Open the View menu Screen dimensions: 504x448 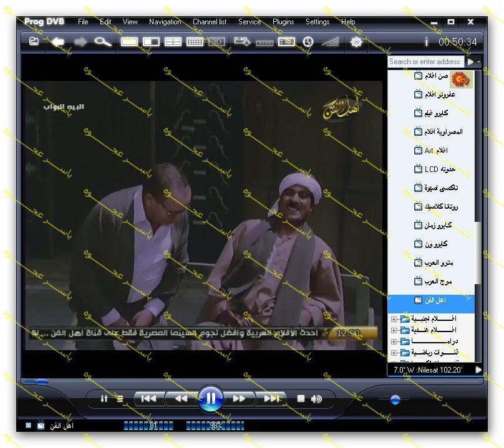pyautogui.click(x=130, y=22)
